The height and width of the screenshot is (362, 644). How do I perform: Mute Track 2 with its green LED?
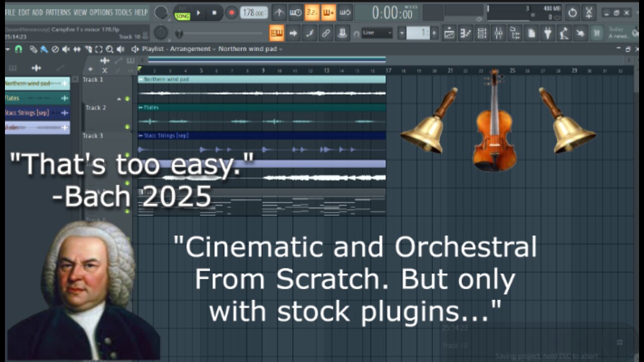127,127
